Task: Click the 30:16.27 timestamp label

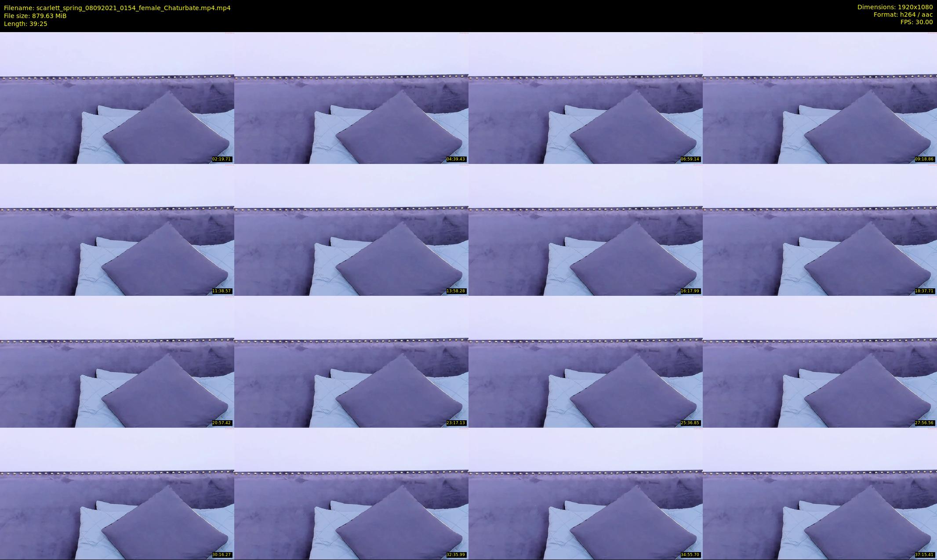Action: 222,555
